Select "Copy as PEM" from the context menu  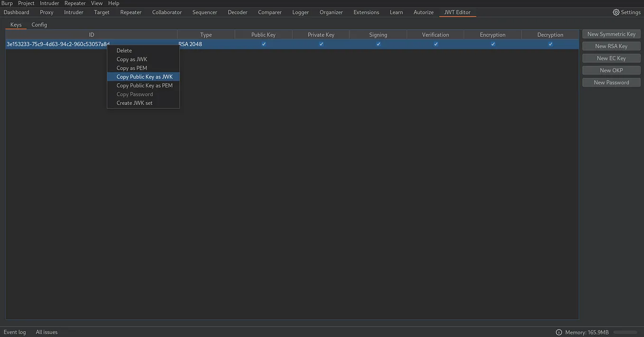[x=131, y=68]
